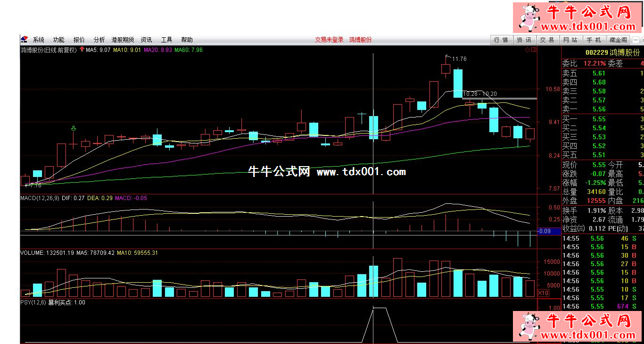This screenshot has width=644, height=344.
Task: Click the 鸿博股份(日线.前复权) chart title
Action: [x=48, y=50]
